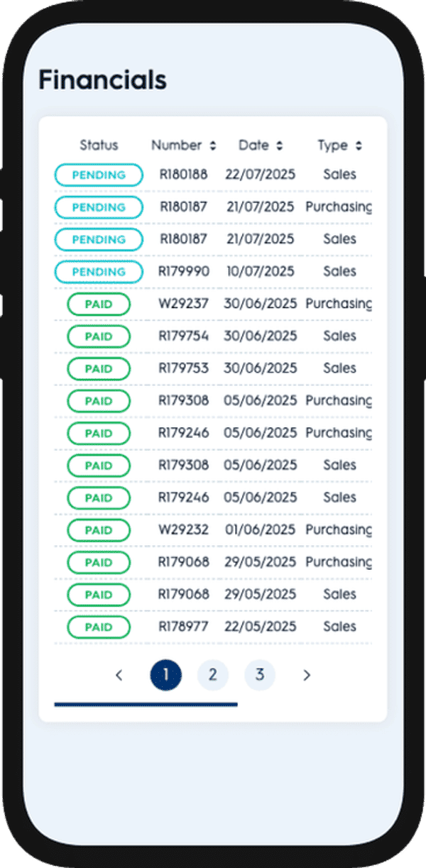Open invoice number R179754

coord(183,336)
